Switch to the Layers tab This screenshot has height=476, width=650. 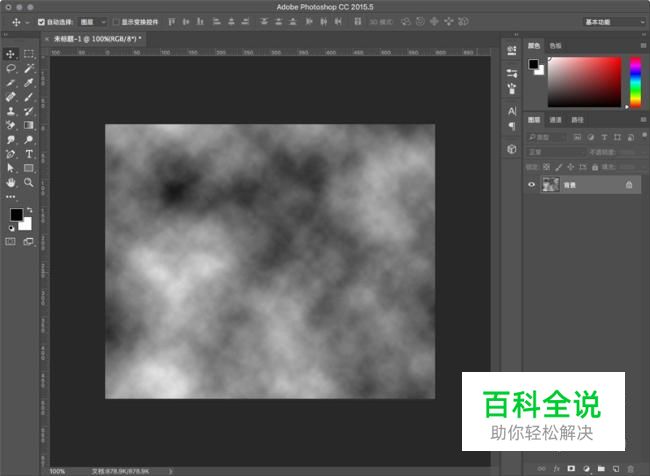(x=534, y=120)
